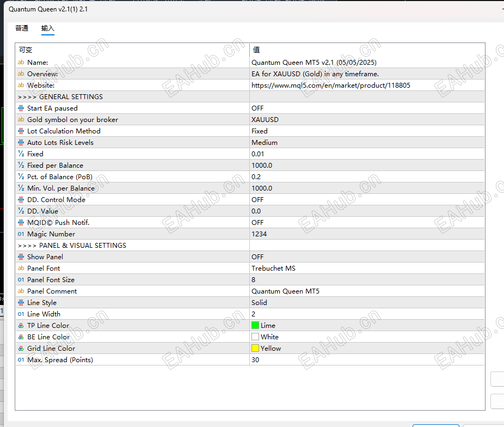Click the string icon beside Gold symbol on your broker

[21, 120]
